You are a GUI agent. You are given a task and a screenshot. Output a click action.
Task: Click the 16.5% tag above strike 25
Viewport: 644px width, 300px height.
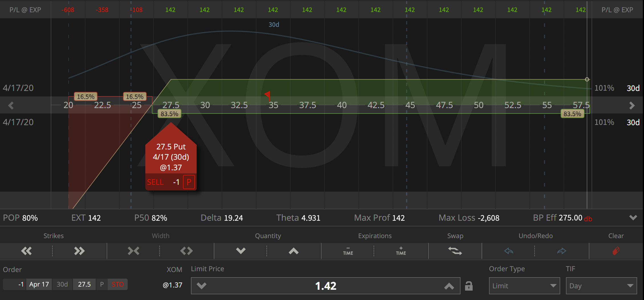(135, 97)
